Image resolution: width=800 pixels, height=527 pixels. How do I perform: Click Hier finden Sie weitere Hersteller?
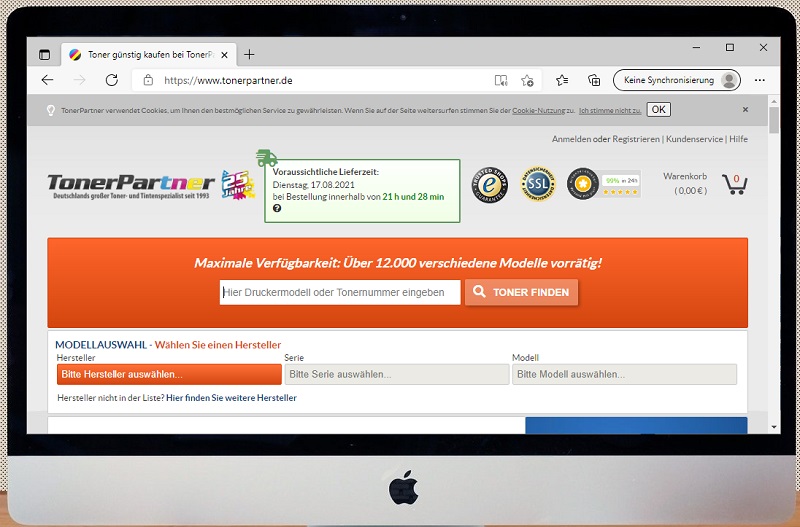point(231,397)
